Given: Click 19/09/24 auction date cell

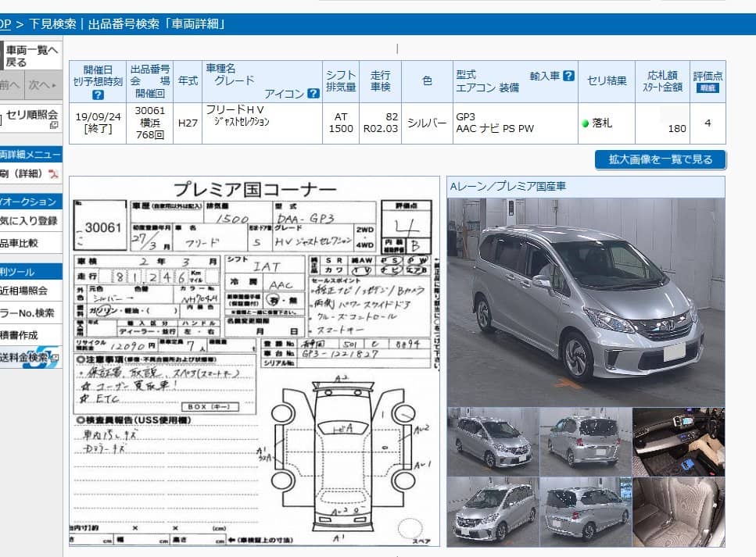Looking at the screenshot, I should pos(98,123).
